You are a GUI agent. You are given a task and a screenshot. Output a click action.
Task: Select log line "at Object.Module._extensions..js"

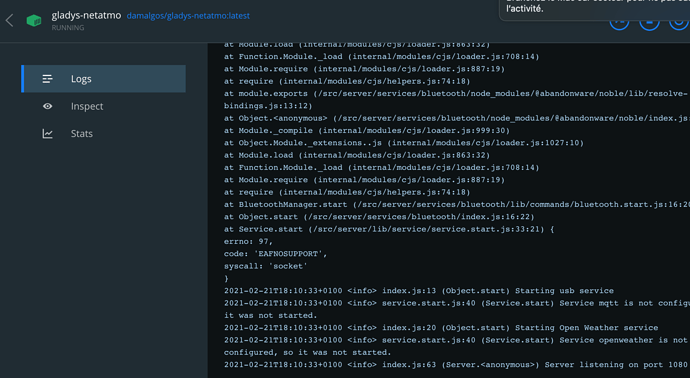pyautogui.click(x=404, y=143)
